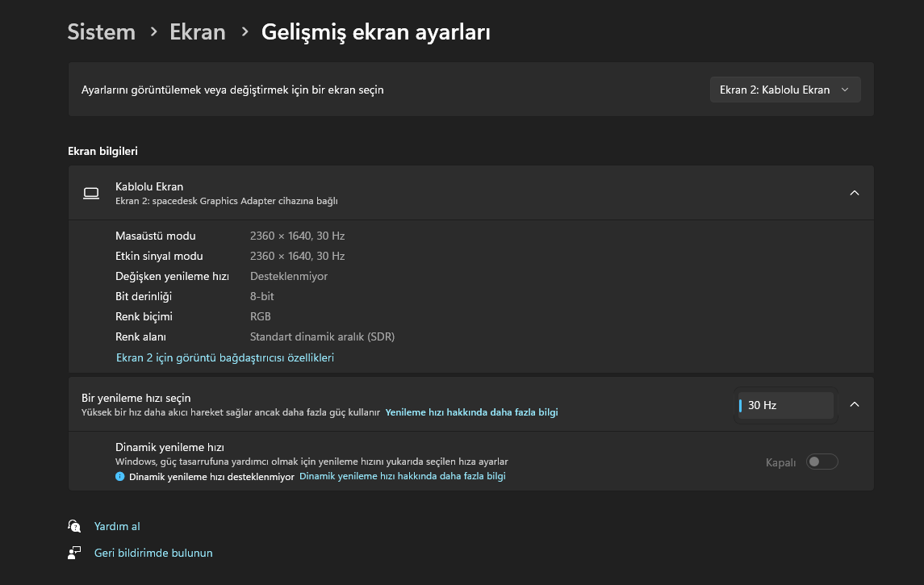Open Ekran 2 için görüntü bağdaştırıcısı özellikleri link
Screen dimensions: 924x585
pos(225,357)
